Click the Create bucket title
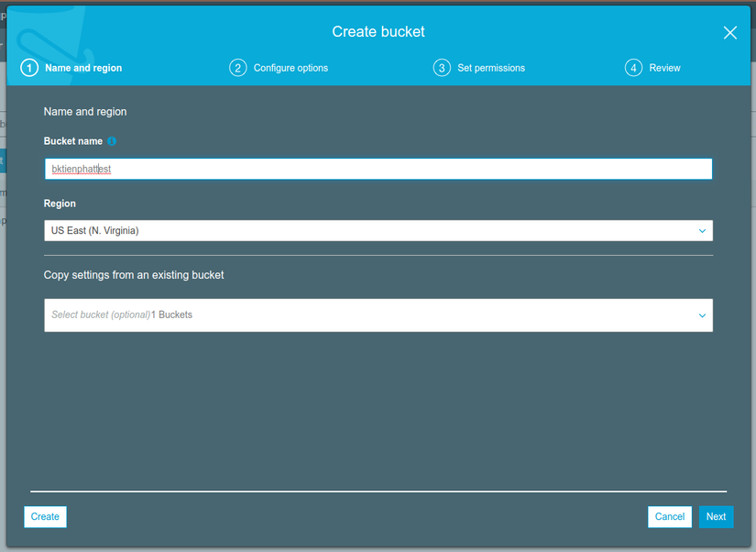The width and height of the screenshot is (756, 552). 378,32
